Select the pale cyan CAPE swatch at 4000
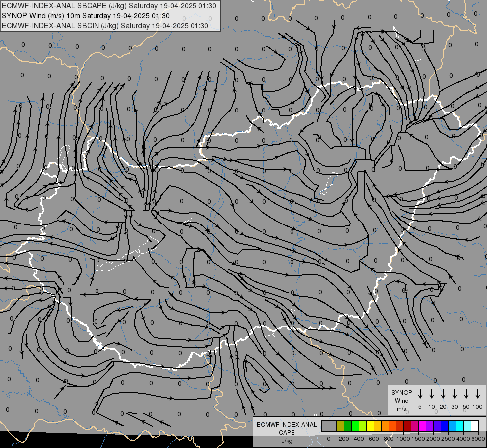 click(468, 426)
